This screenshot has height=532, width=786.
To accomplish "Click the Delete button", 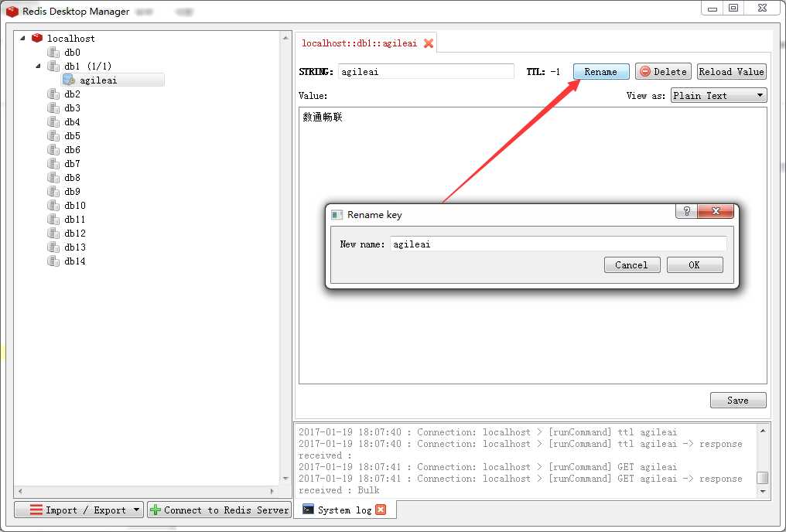I will pos(663,72).
